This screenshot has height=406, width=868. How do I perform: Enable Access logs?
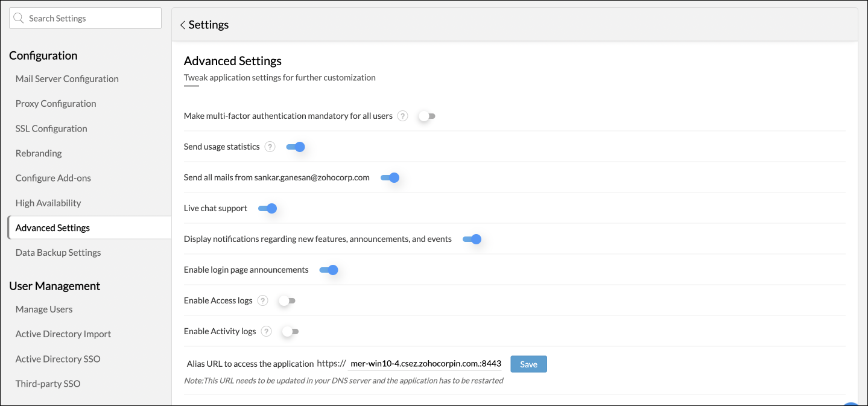287,300
